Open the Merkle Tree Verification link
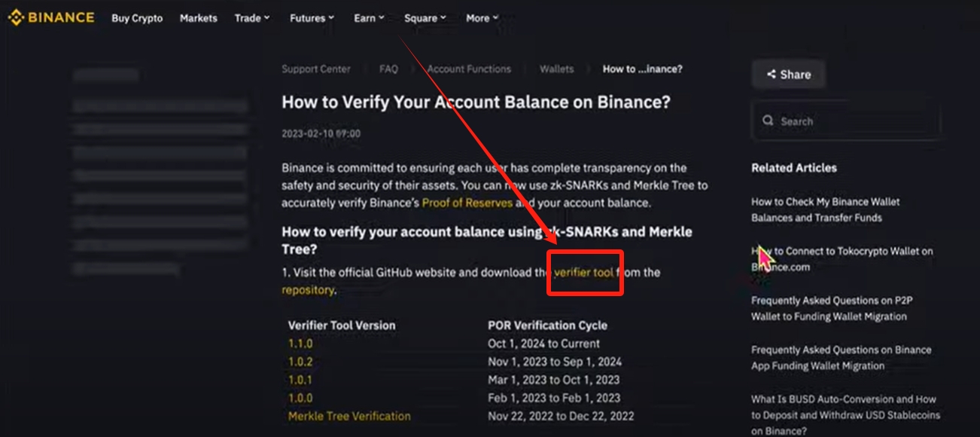Viewport: 980px width, 437px height. coord(349,416)
